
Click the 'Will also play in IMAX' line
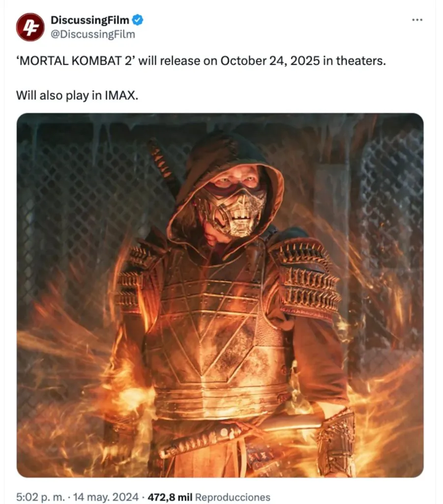pos(77,95)
